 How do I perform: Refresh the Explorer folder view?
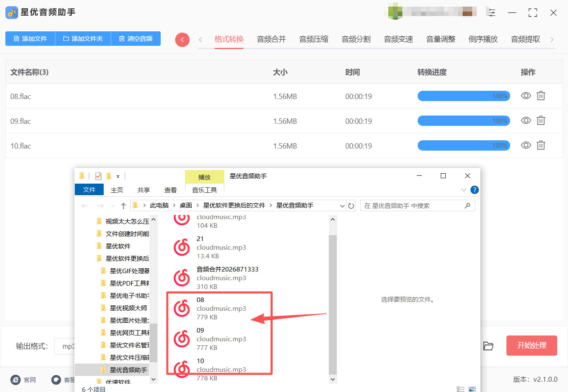point(351,205)
